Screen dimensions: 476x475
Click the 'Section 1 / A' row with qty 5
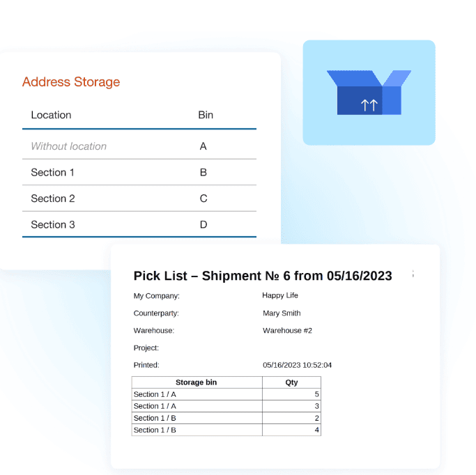227,394
